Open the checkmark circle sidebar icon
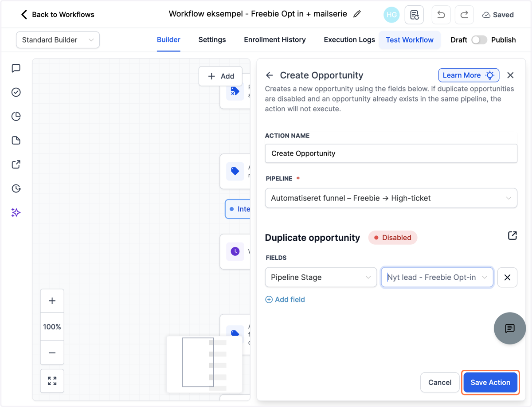 coord(16,92)
